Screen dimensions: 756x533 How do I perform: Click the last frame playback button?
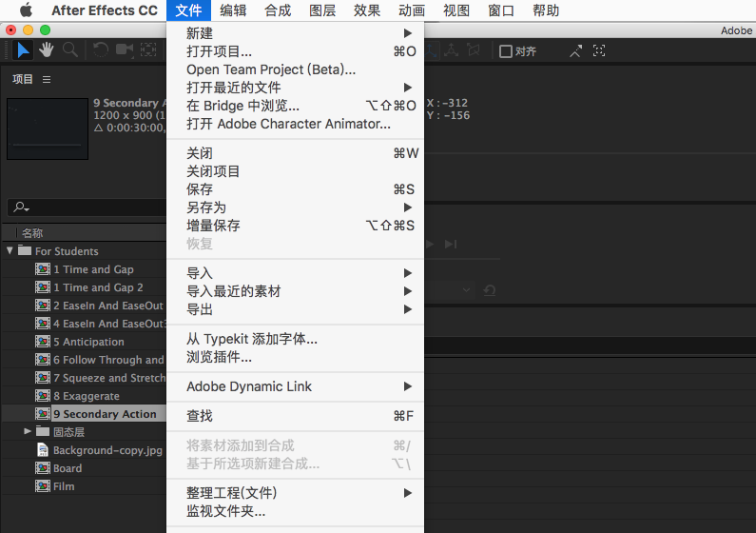point(451,244)
